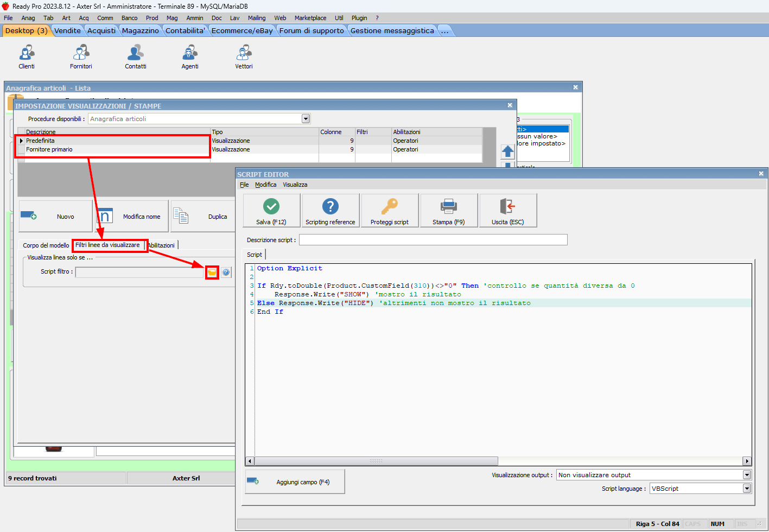769x532 pixels.
Task: Open Visualizza menu in Script Editor
Action: (x=295, y=185)
